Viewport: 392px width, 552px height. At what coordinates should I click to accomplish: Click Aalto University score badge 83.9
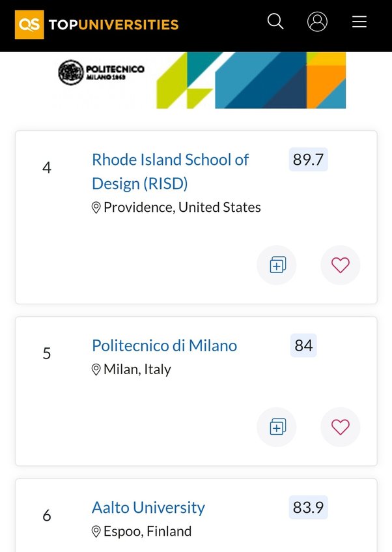[308, 507]
